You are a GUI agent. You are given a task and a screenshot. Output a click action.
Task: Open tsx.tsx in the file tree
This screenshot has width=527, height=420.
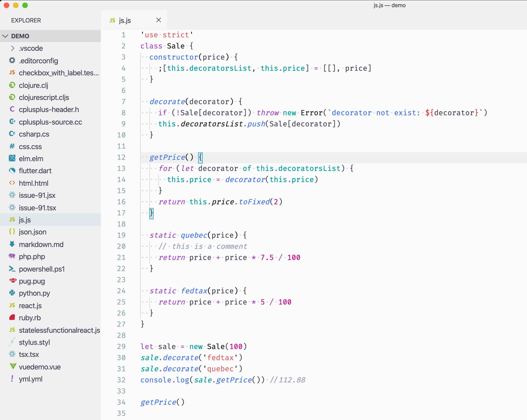click(x=50, y=354)
